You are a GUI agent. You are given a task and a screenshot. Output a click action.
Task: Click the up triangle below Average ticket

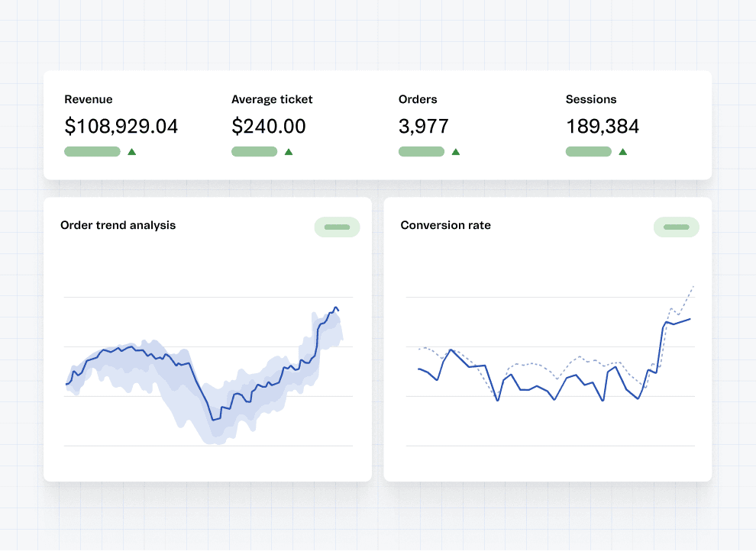289,152
